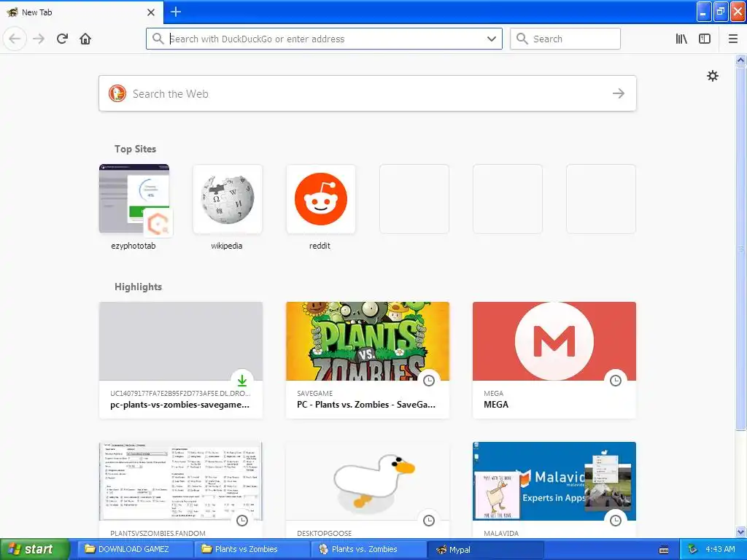Reload the current page
The height and width of the screenshot is (560, 747).
point(62,39)
